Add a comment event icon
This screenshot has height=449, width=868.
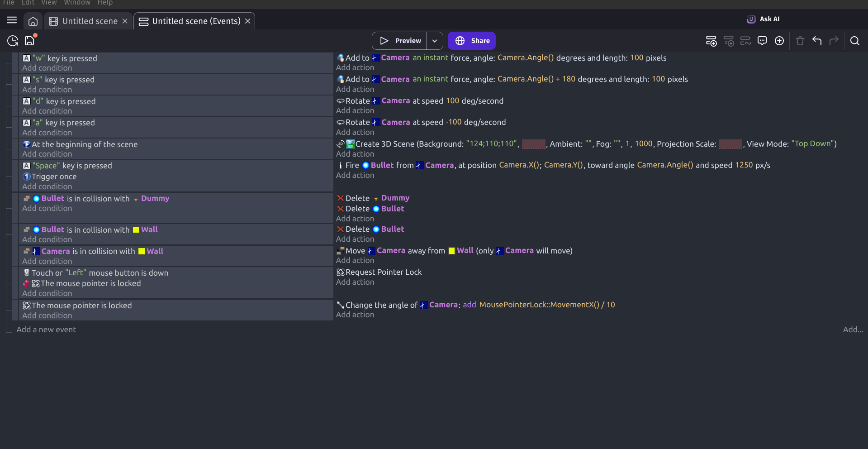click(762, 41)
